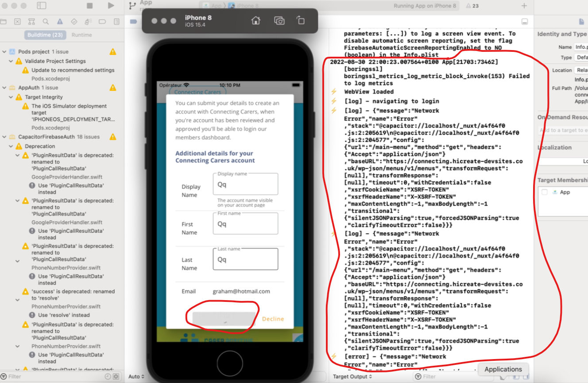This screenshot has width=588, height=383.
Task: Select the Buildtime (23) tab
Action: (45, 35)
